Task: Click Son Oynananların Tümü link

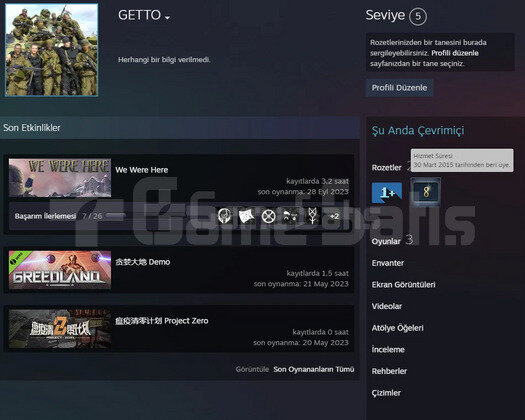Action: [314, 369]
